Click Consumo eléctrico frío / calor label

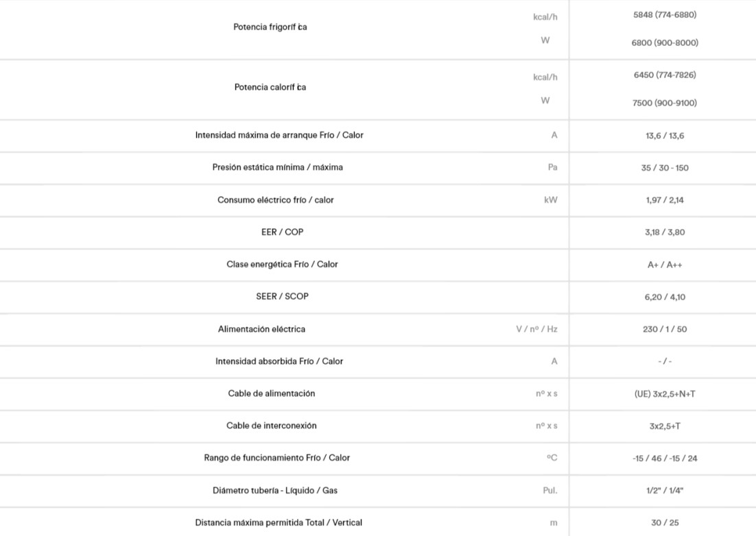pyautogui.click(x=276, y=200)
